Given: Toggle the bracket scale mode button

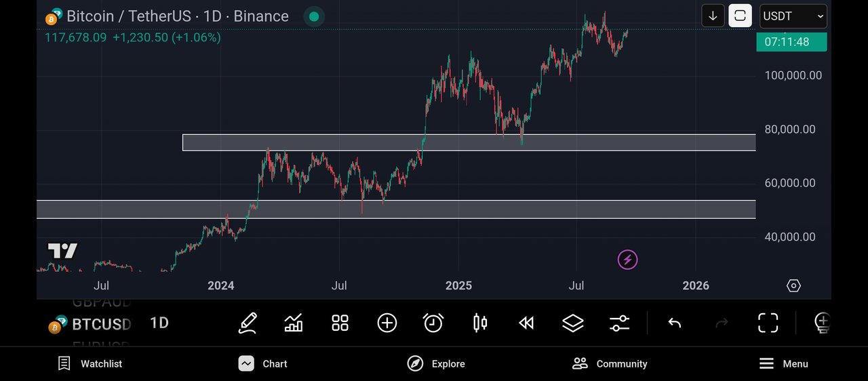Looking at the screenshot, I should click(740, 16).
